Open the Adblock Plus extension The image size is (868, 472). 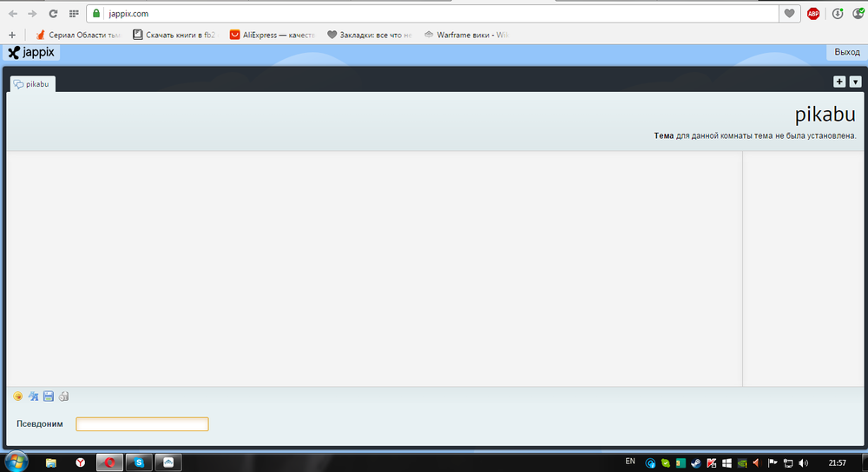tap(813, 14)
